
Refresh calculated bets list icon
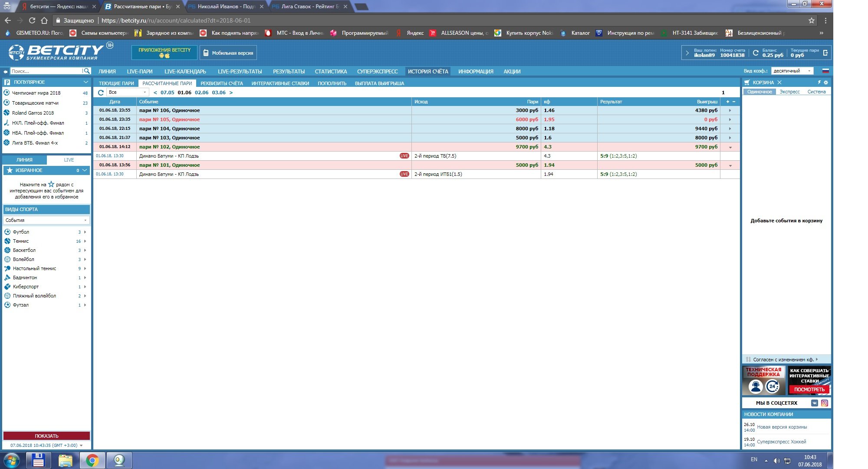101,92
